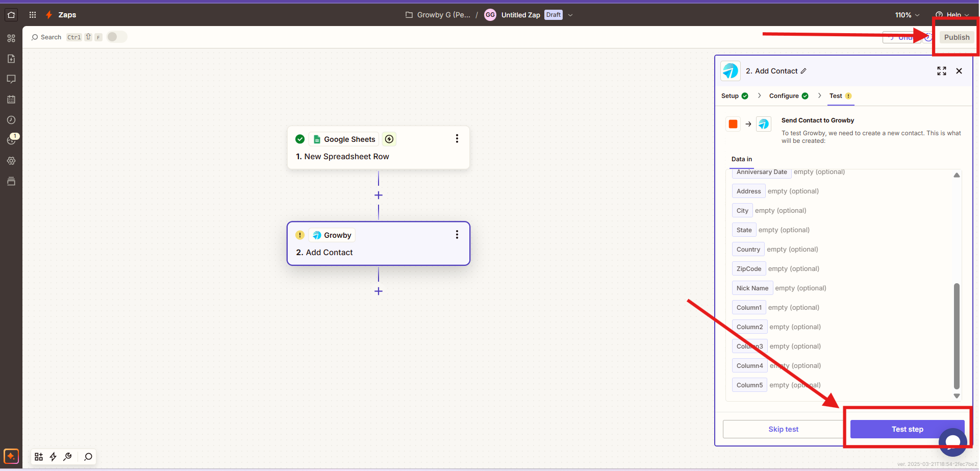The height and width of the screenshot is (471, 980).
Task: Open the three-dot menu on Google Sheets step
Action: [x=457, y=139]
